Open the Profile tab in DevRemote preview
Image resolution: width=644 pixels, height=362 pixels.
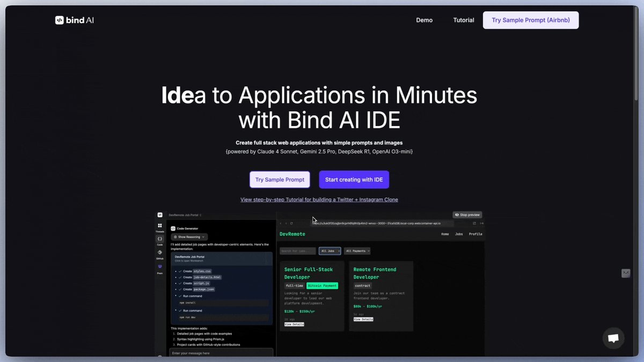[x=475, y=234]
